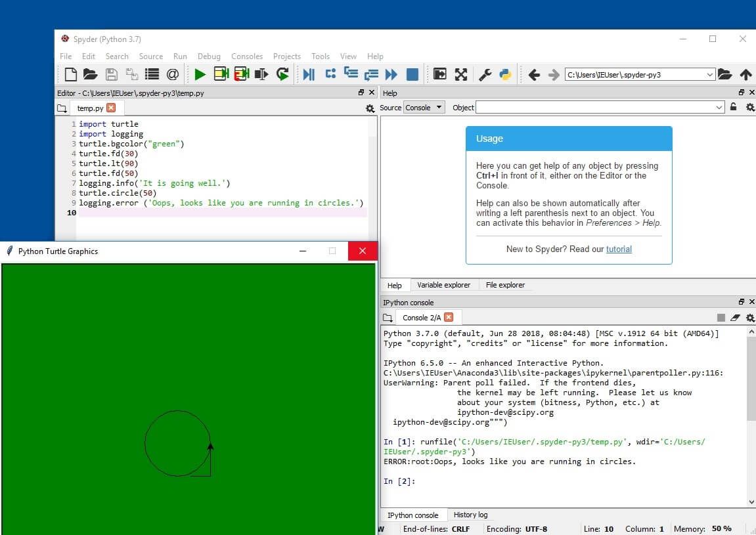This screenshot has width=756, height=535.
Task: Toggle the Help panel lock icon
Action: (x=734, y=107)
